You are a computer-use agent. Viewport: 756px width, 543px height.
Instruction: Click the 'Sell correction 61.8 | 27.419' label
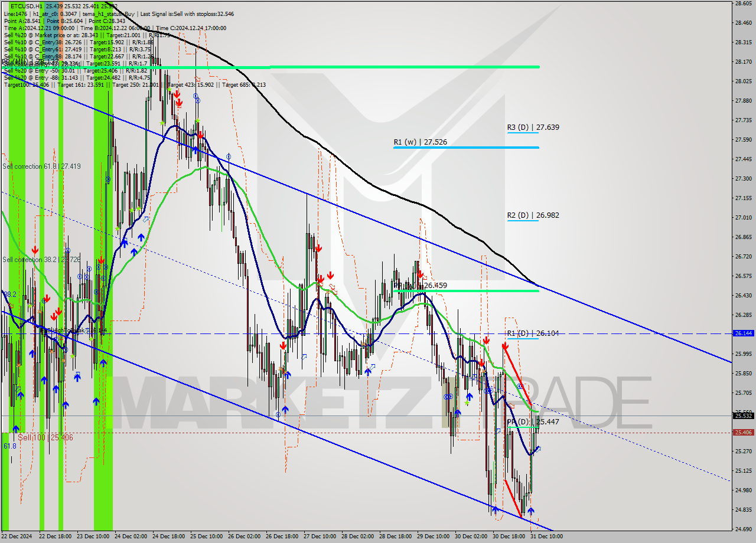tap(41, 166)
